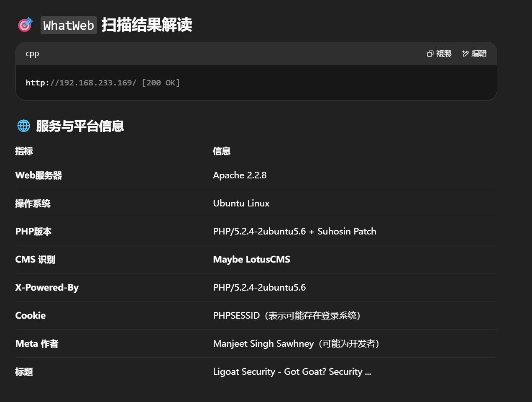Image resolution: width=532 pixels, height=402 pixels.
Task: Click the copy (複製) button in code block
Action: [x=439, y=54]
